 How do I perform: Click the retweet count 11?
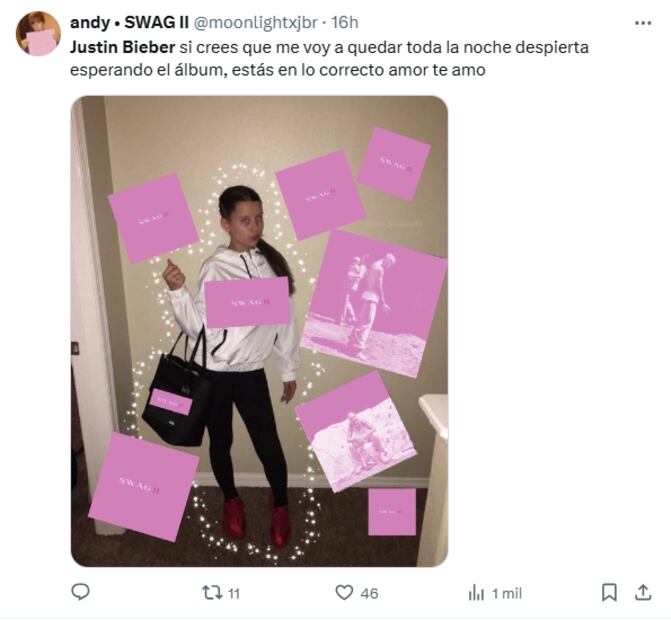(234, 593)
